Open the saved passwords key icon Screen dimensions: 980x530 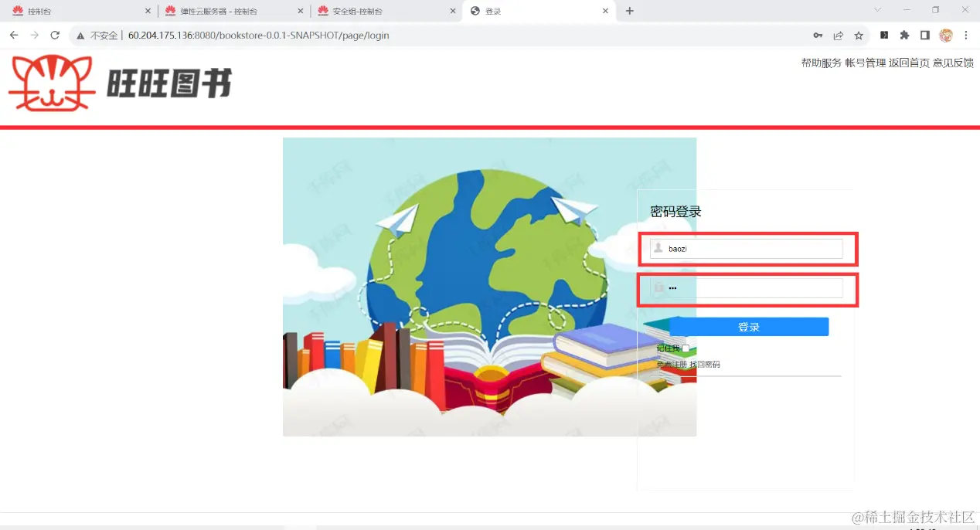coord(818,36)
